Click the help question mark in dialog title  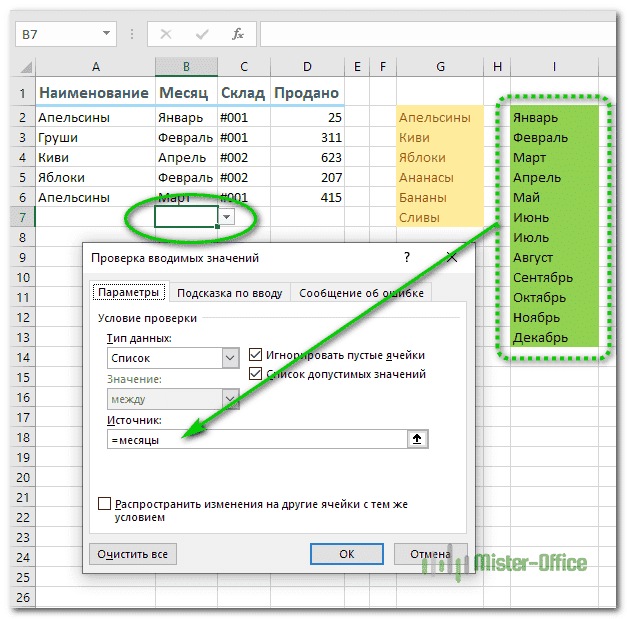point(406,258)
